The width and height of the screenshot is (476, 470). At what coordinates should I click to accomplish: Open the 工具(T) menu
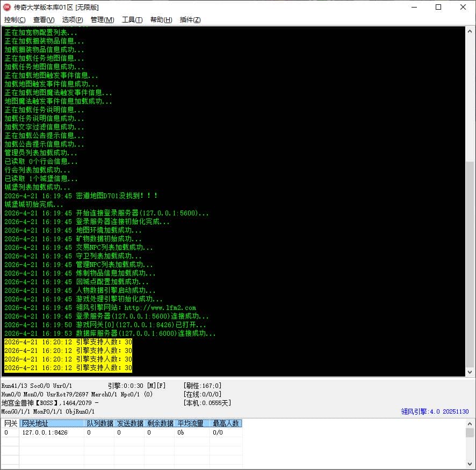(x=132, y=20)
